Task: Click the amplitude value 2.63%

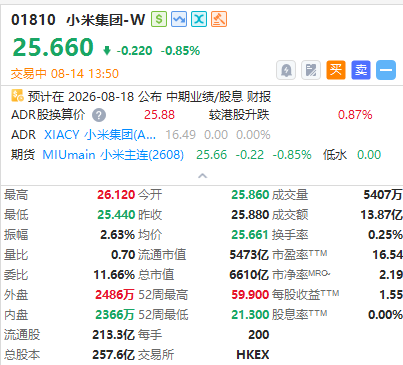Action: point(117,235)
